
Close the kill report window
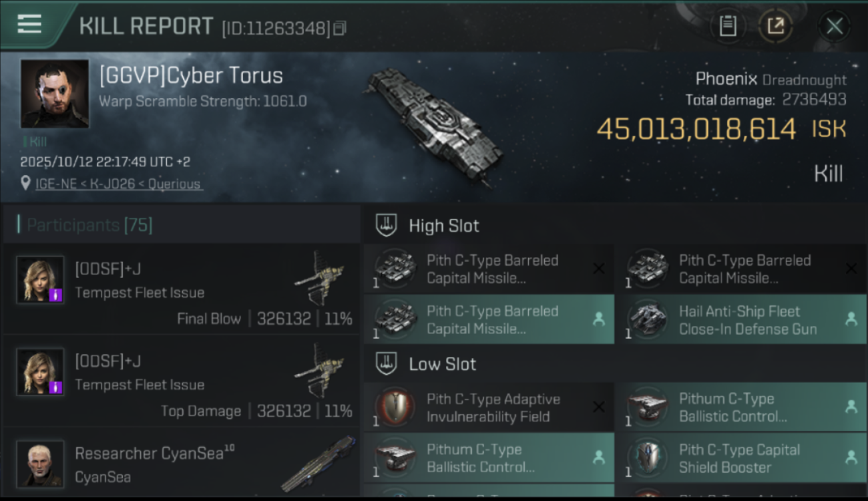pyautogui.click(x=834, y=26)
